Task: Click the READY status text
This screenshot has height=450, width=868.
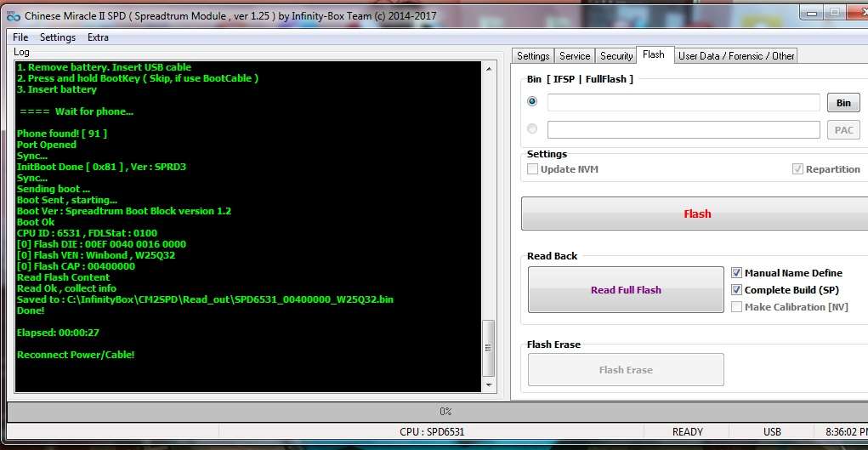Action: point(688,432)
